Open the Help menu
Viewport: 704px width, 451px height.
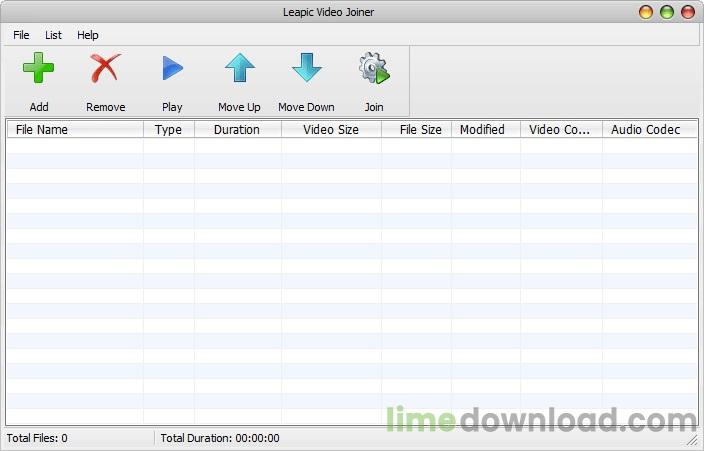pos(88,35)
